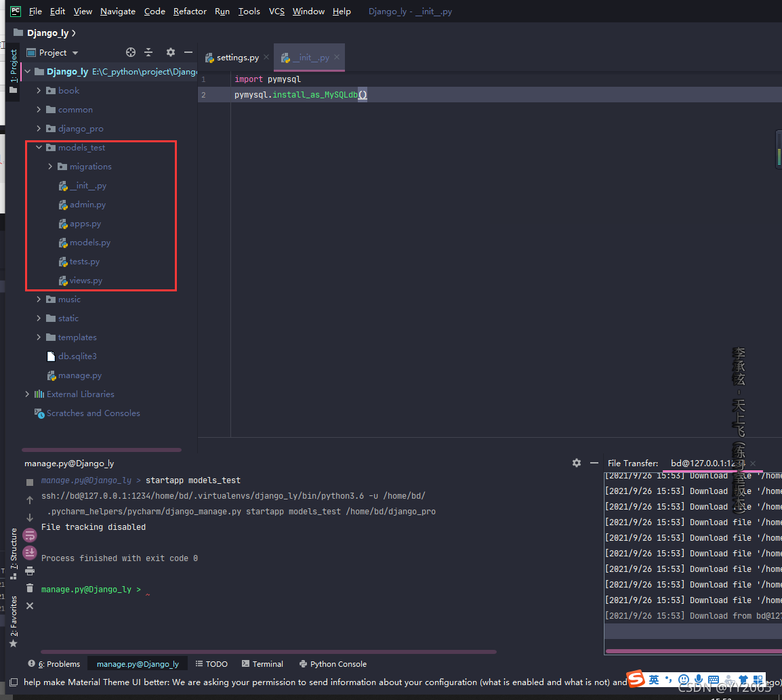Viewport: 782px width, 700px height.
Task: Open Project panel settings gear
Action: coord(171,52)
